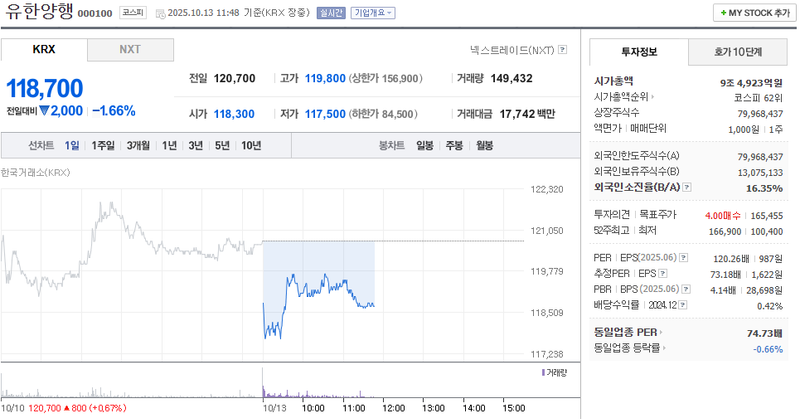Switch chart to 월봉 candle view
800x419 pixels.
pos(484,145)
